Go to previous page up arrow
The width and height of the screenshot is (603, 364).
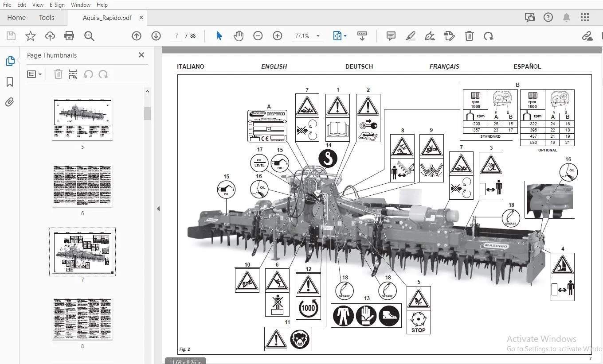(x=137, y=36)
